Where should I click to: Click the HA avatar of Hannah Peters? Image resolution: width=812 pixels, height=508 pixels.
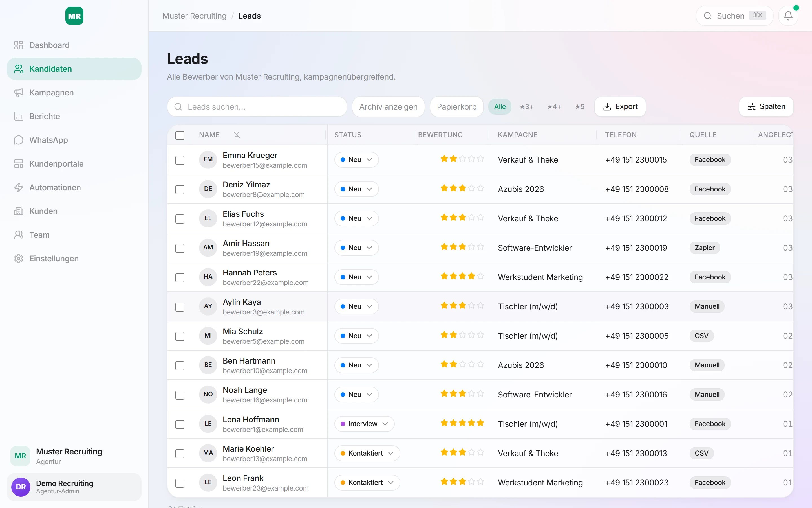[208, 277]
